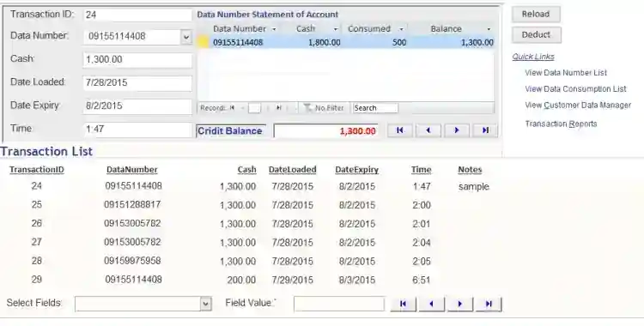Screen dimensions: 644x326
Task: Click the DateExpiry column heading
Action: point(356,170)
